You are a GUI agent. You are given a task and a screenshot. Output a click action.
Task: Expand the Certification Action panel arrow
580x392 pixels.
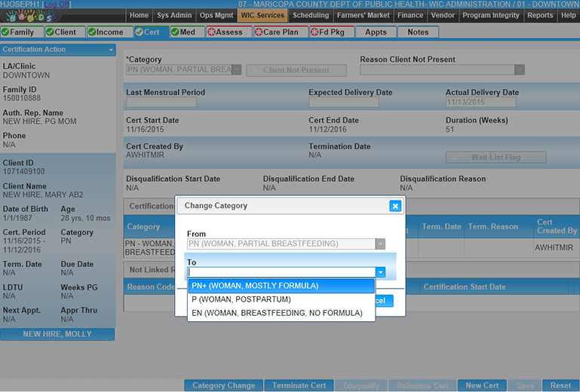pyautogui.click(x=111, y=50)
